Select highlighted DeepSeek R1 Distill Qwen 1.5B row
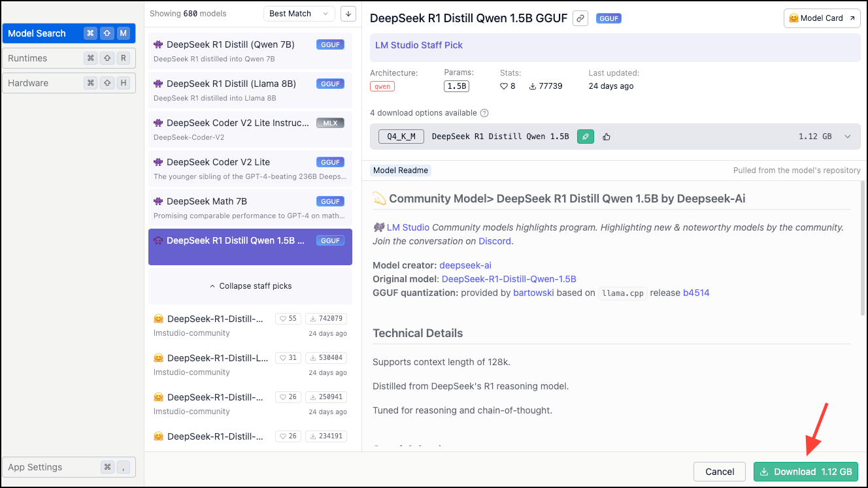The height and width of the screenshot is (488, 868). coord(250,247)
